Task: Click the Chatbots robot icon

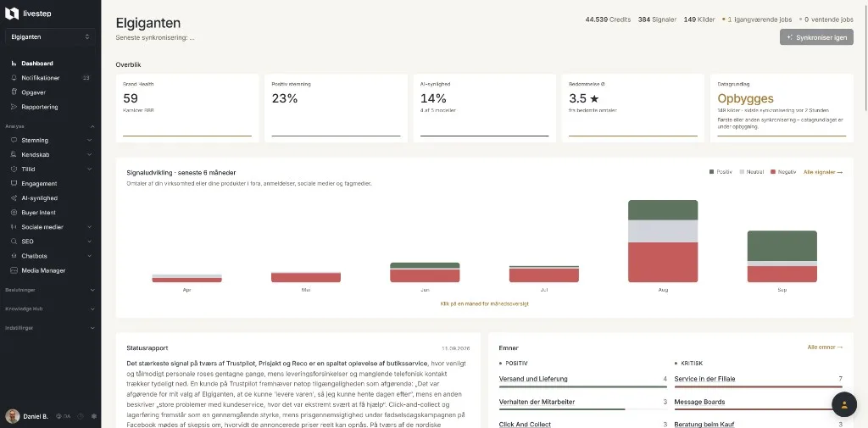Action: point(14,256)
